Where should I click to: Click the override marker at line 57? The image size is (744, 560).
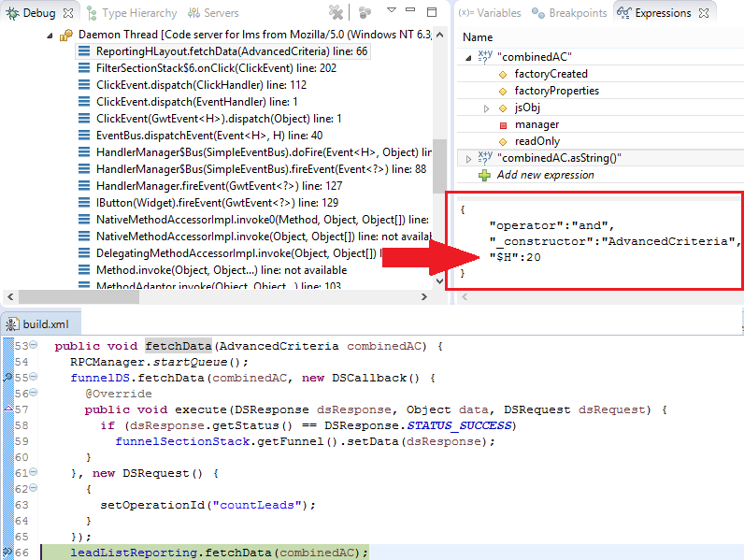[7, 409]
